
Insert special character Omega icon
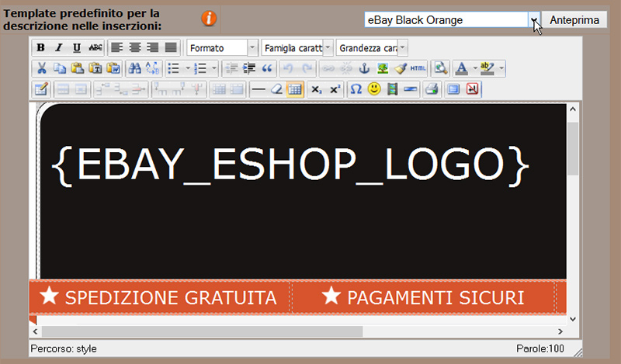coord(356,89)
